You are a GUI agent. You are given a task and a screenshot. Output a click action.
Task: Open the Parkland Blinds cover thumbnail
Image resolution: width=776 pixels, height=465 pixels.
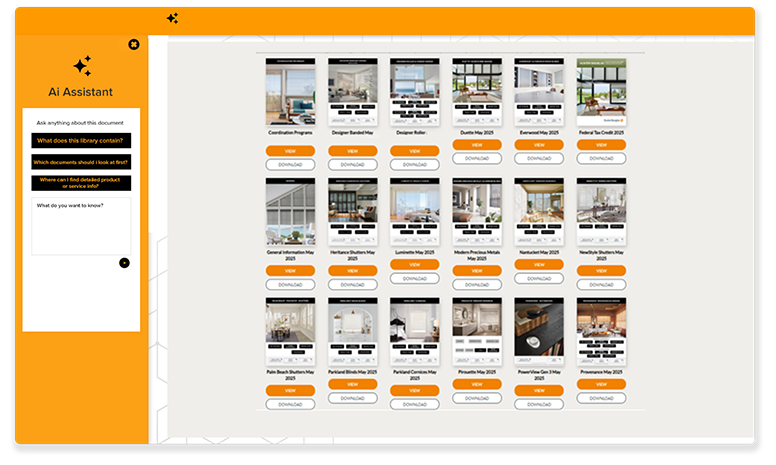pyautogui.click(x=352, y=331)
